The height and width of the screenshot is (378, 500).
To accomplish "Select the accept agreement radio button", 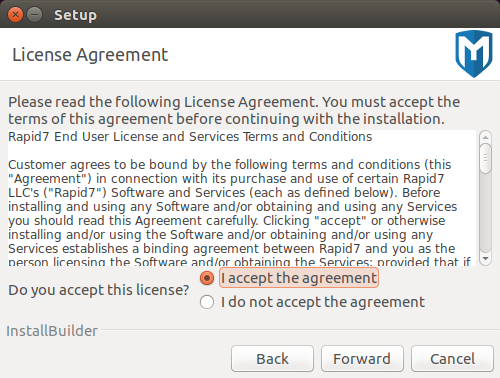I will [x=207, y=278].
